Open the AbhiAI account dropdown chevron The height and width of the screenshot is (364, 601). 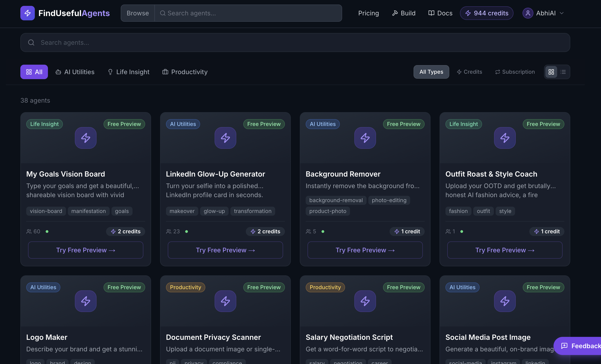562,13
